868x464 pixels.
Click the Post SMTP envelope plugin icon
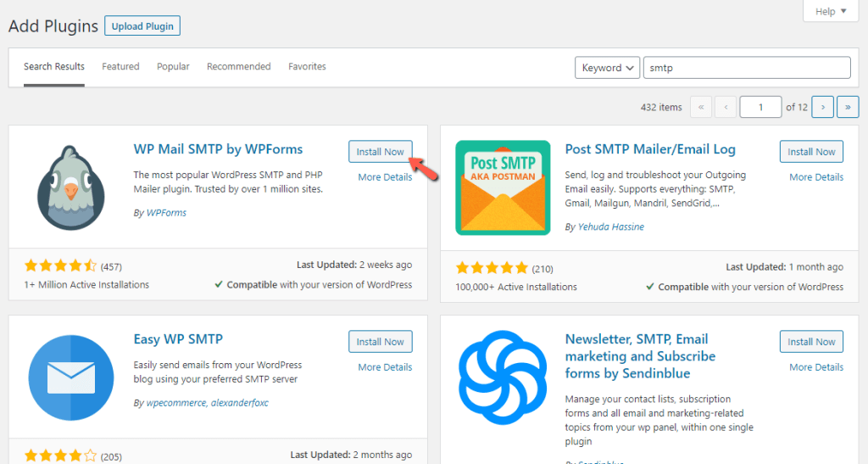pyautogui.click(x=503, y=187)
